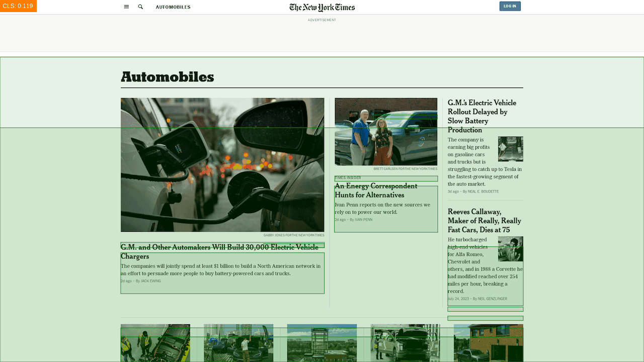Click byline NEIL GENZLINGER
This screenshot has width=644, height=362.
(x=493, y=299)
